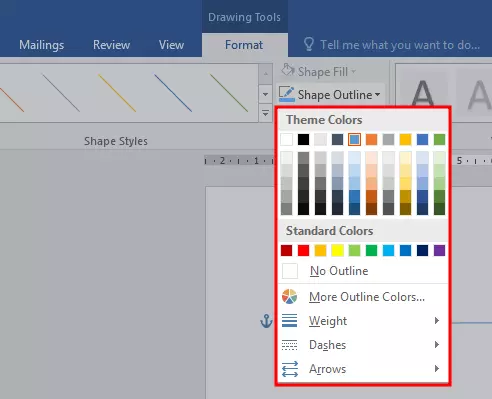Pick the light gray theme color swatch

[320, 139]
